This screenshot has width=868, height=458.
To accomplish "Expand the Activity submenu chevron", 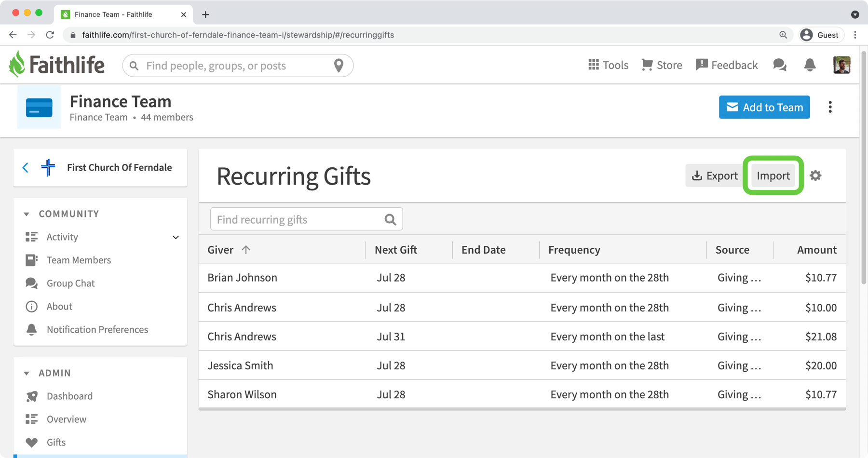I will click(176, 237).
